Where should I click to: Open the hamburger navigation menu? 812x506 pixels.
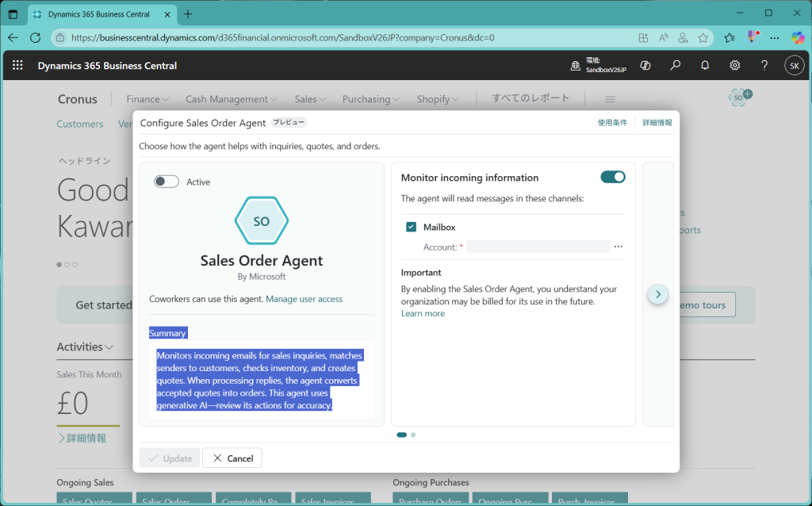click(x=610, y=99)
